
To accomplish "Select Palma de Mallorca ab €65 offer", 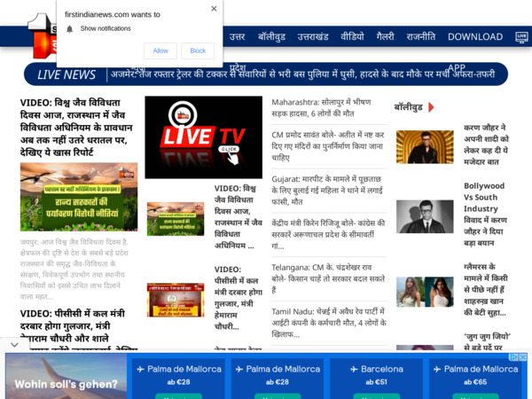I will coord(475,379).
